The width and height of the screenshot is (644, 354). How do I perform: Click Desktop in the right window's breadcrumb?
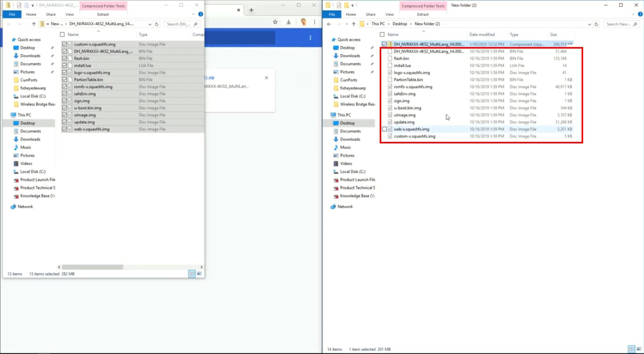click(400, 24)
